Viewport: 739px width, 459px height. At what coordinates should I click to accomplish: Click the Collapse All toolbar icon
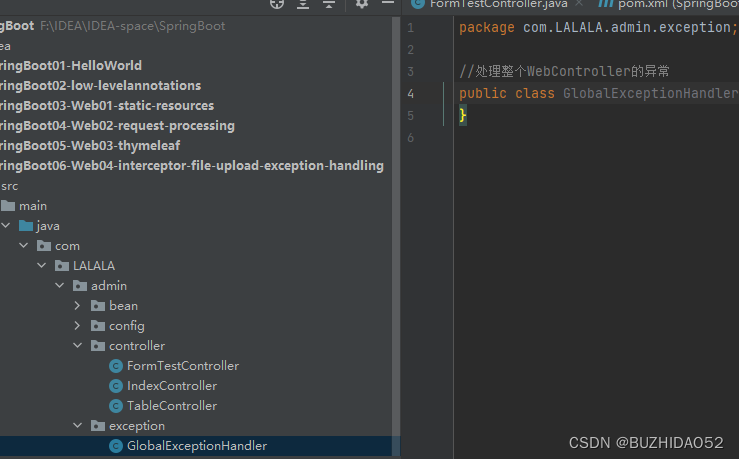coord(329,4)
